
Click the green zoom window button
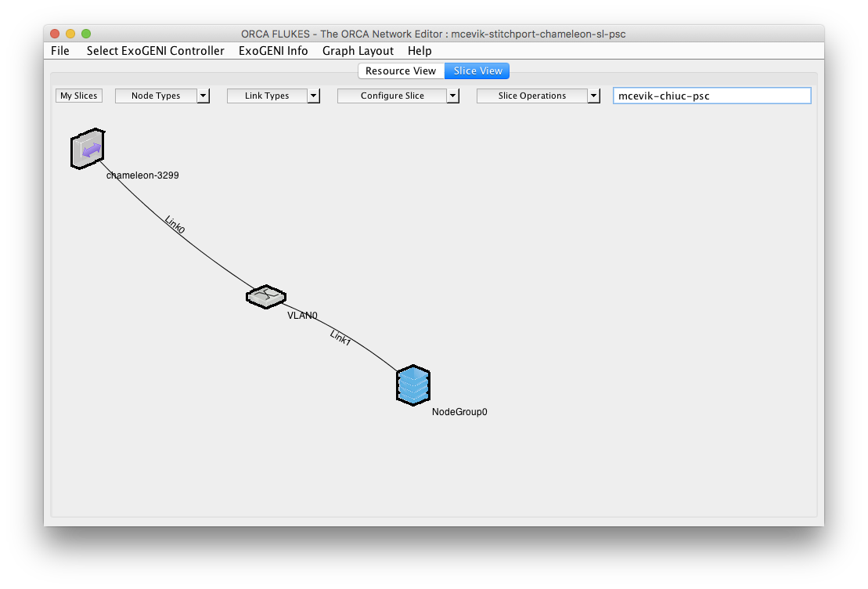tap(86, 34)
